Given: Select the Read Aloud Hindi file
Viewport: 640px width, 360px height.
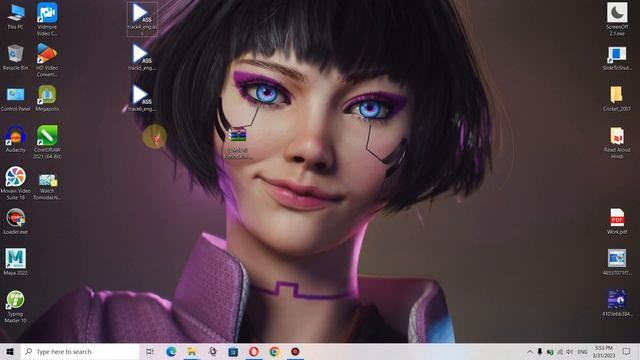Looking at the screenshot, I should click(x=617, y=142).
